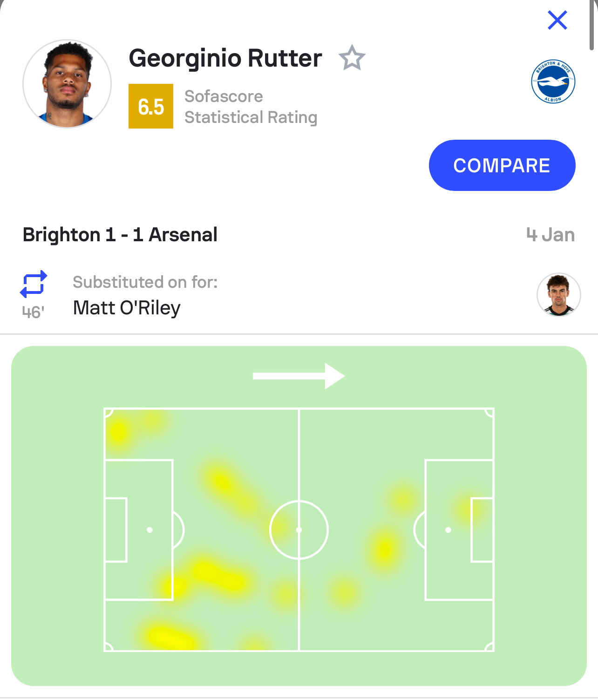Image resolution: width=598 pixels, height=700 pixels.
Task: Tap the 6.5 rating badge
Action: [x=151, y=106]
